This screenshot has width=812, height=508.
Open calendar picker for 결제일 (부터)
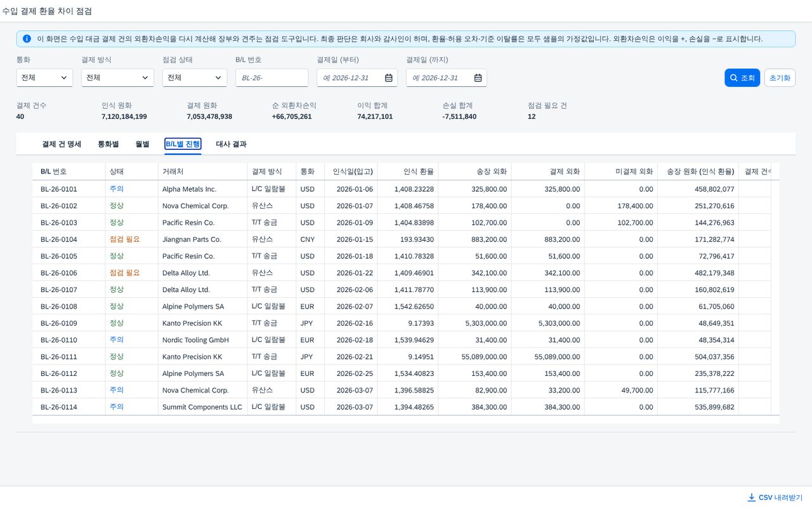click(x=388, y=78)
